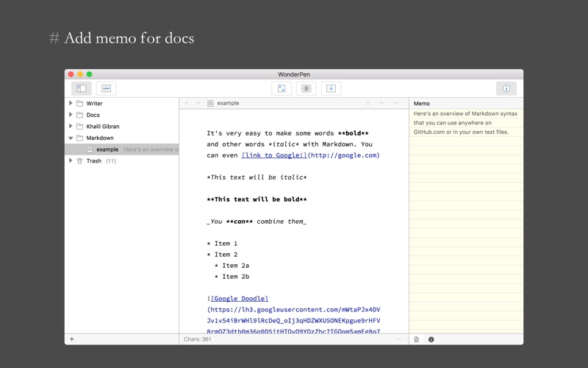
Task: Go back with the left navigation arrow
Action: click(x=187, y=104)
